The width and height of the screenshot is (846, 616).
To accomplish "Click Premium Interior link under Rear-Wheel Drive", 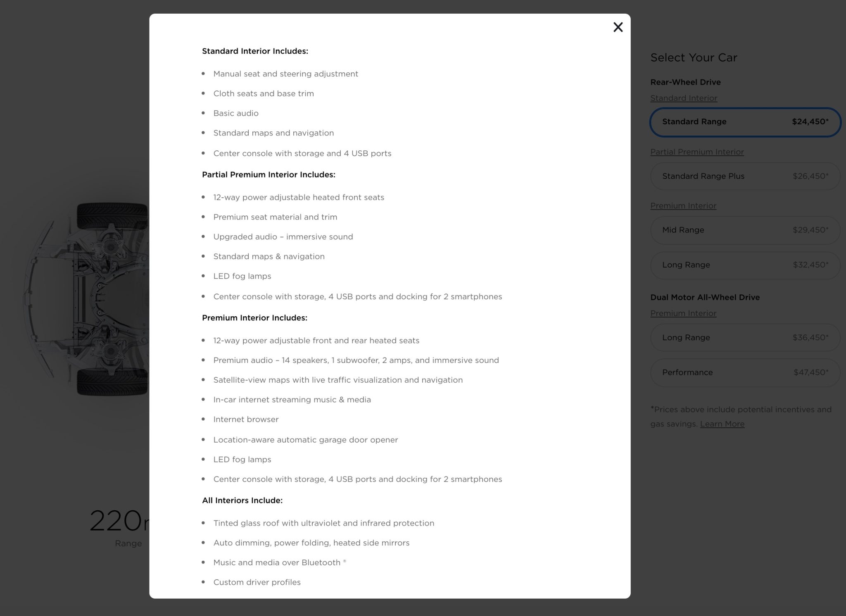I will (683, 206).
